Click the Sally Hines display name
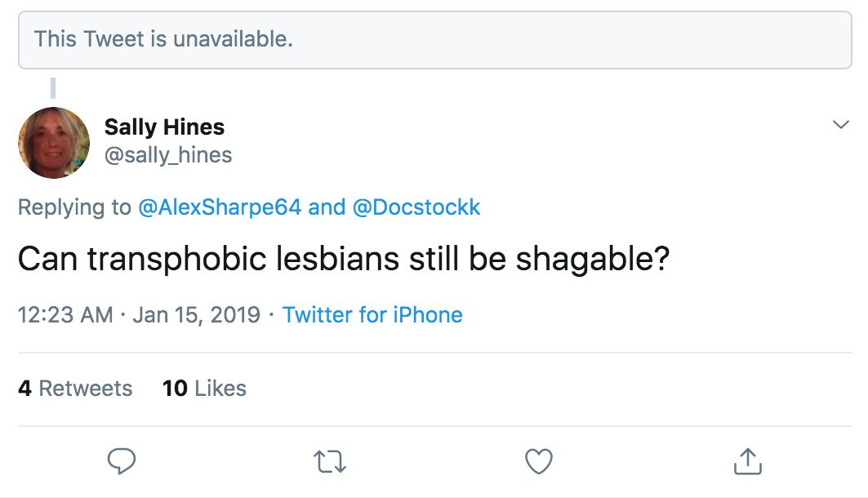 [x=164, y=127]
